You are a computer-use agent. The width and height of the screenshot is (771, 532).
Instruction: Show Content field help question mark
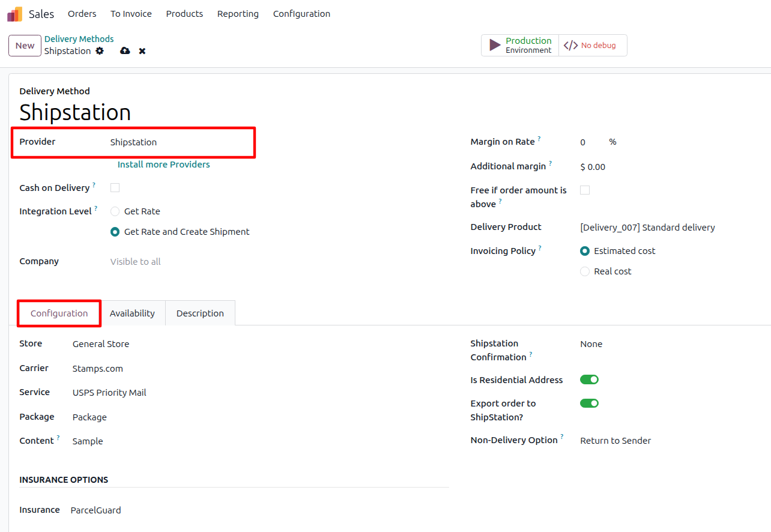58,438
